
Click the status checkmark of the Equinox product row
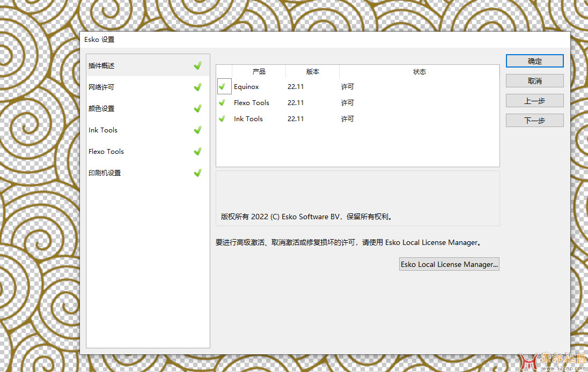pyautogui.click(x=222, y=86)
